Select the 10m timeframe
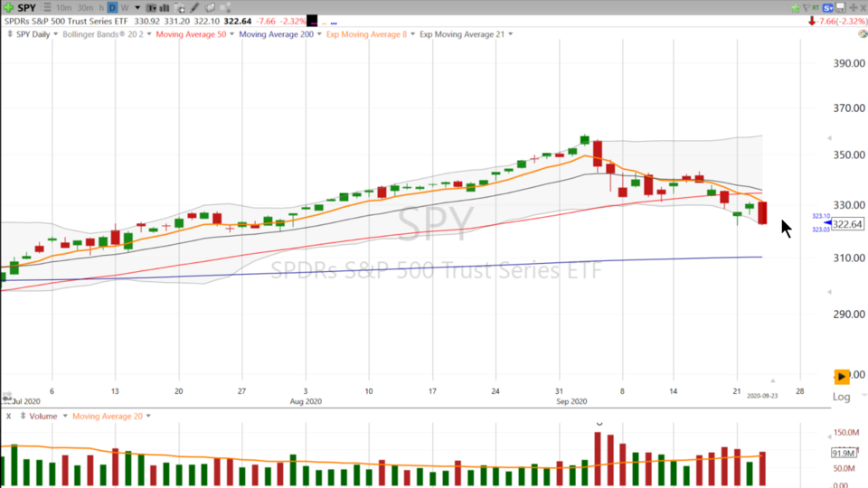The height and width of the screenshot is (488, 868). (63, 8)
